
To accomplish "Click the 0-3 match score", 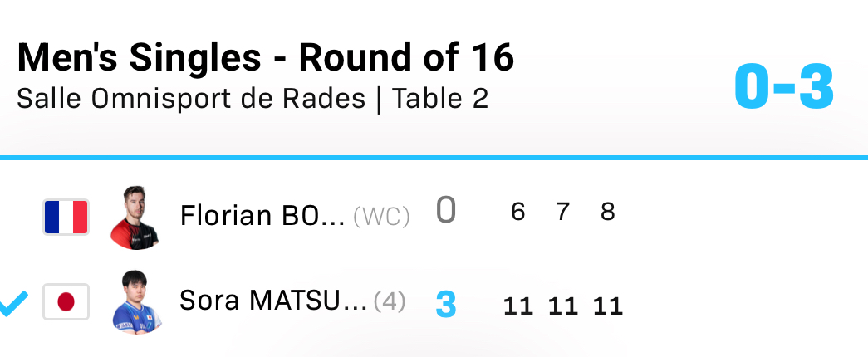I will (784, 86).
